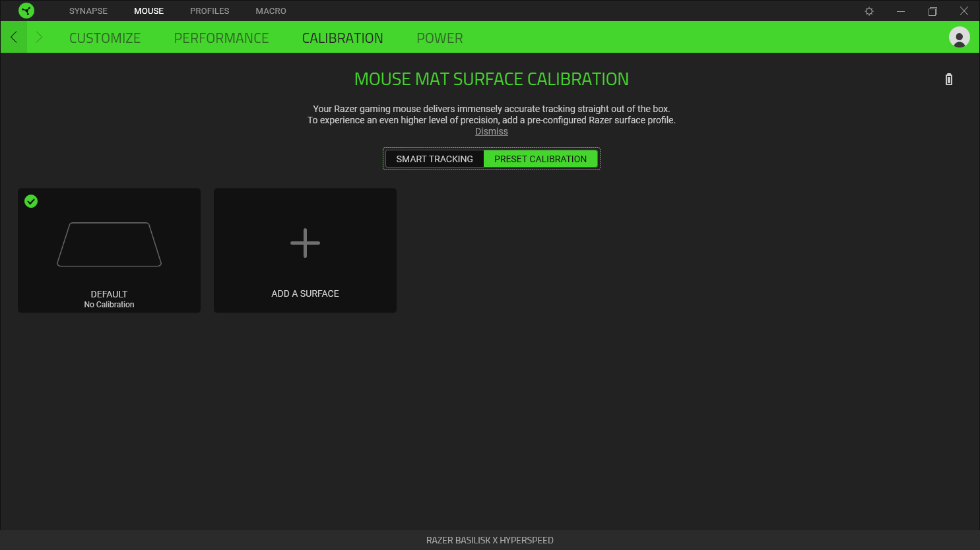Image resolution: width=980 pixels, height=550 pixels.
Task: Enable SMART TRACKING mode
Action: pos(434,158)
